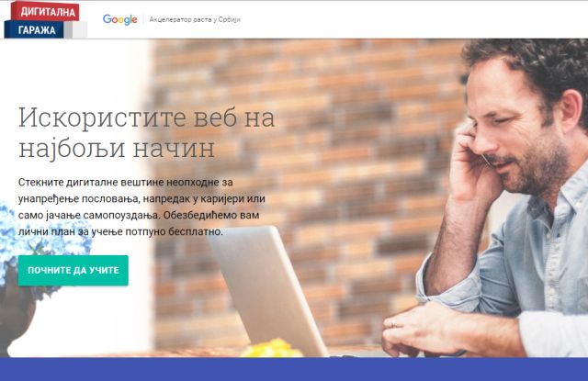Click the red ДИГИТАЛНА logo block
Screen dimensions: 588x381
pos(45,11)
